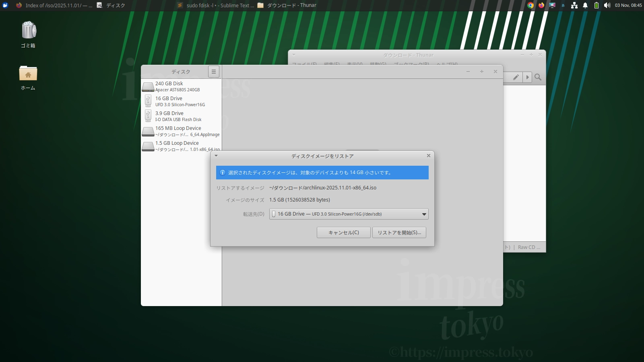Select the 165 MB Loop Device entry

click(181, 131)
